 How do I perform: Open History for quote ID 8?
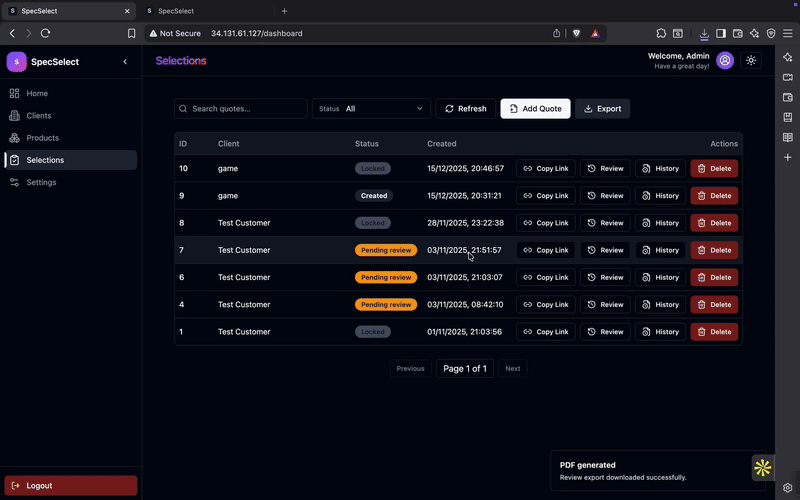(x=660, y=223)
